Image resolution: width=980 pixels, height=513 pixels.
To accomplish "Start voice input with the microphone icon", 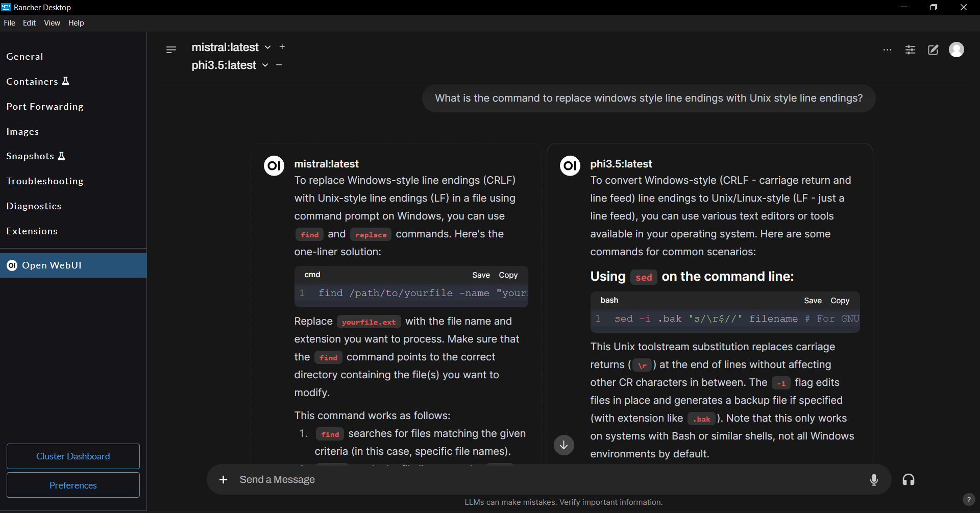I will click(874, 480).
